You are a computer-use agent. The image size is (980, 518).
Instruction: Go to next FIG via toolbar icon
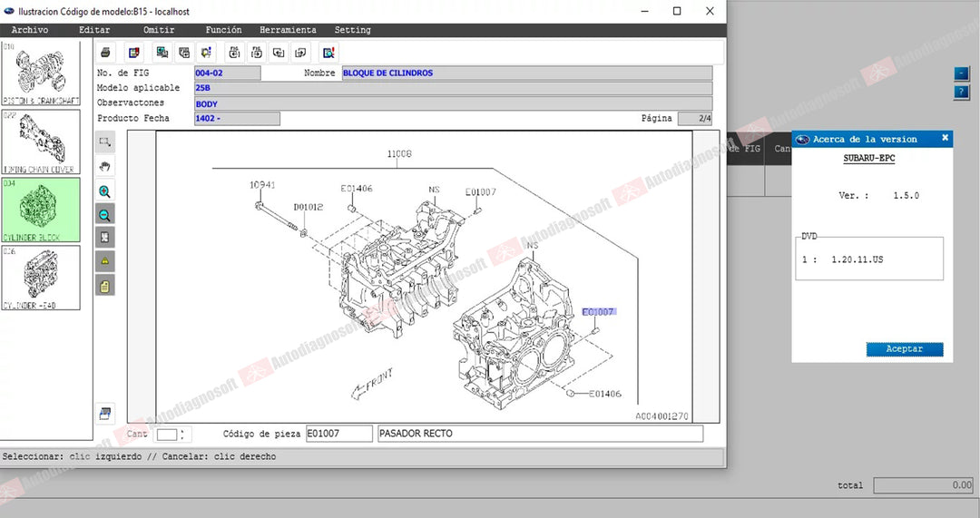coord(256,53)
